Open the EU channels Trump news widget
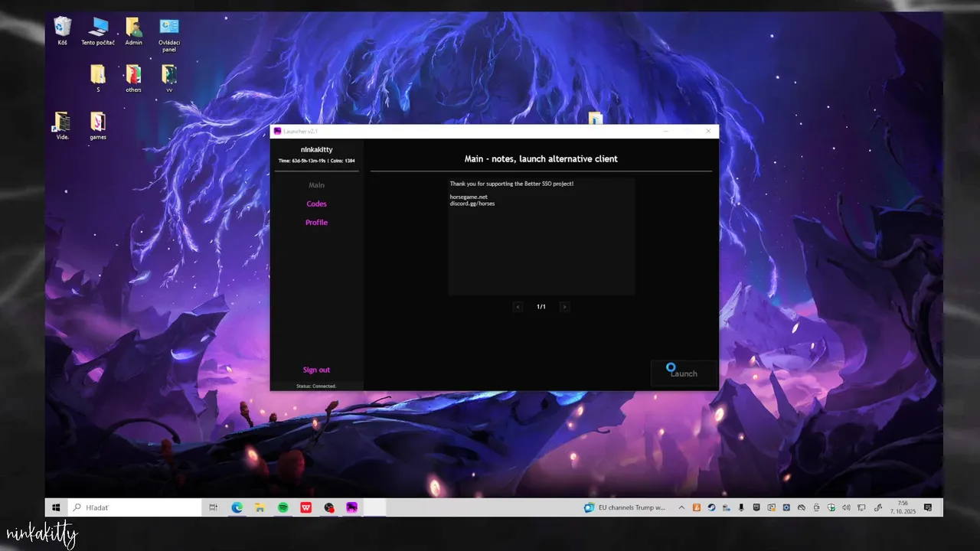This screenshot has height=551, width=980. tap(625, 507)
